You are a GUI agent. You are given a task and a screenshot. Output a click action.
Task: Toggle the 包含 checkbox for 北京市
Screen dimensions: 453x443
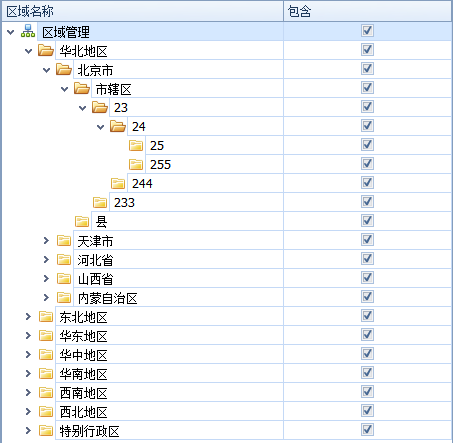(x=367, y=69)
